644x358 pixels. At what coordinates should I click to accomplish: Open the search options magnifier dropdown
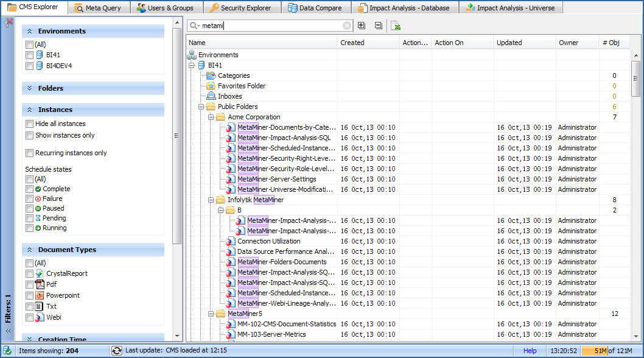point(194,26)
